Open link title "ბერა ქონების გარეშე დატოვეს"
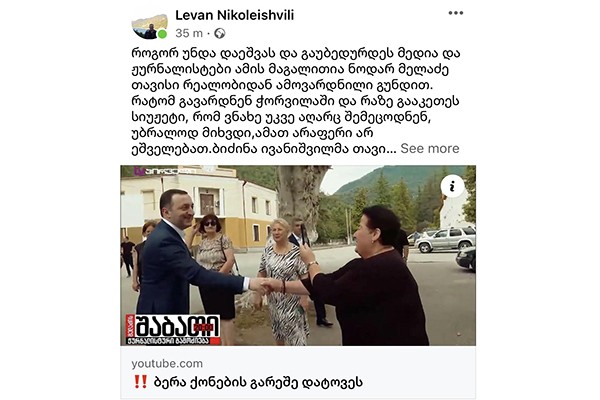600x400 pixels. tap(258, 382)
